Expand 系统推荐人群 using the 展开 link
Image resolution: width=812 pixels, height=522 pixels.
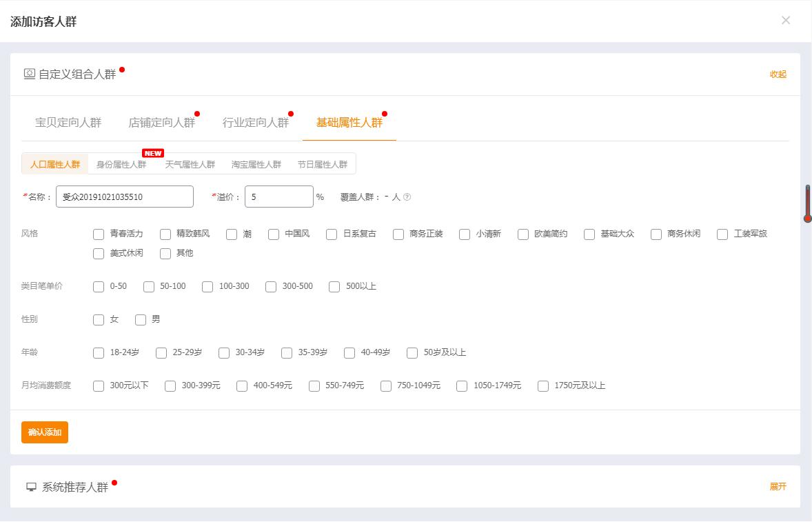[778, 486]
